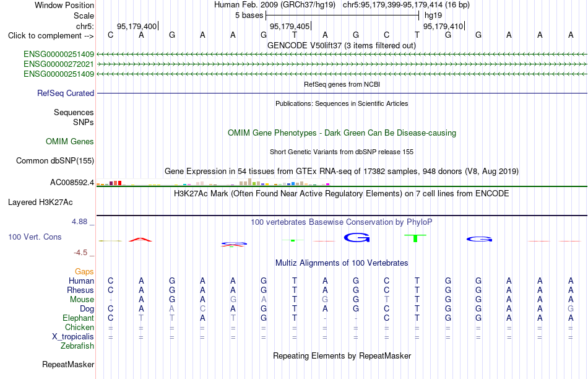The image size is (588, 379).
Task: Open 'RefSeq genes from NCBI' track title
Action: click(342, 84)
